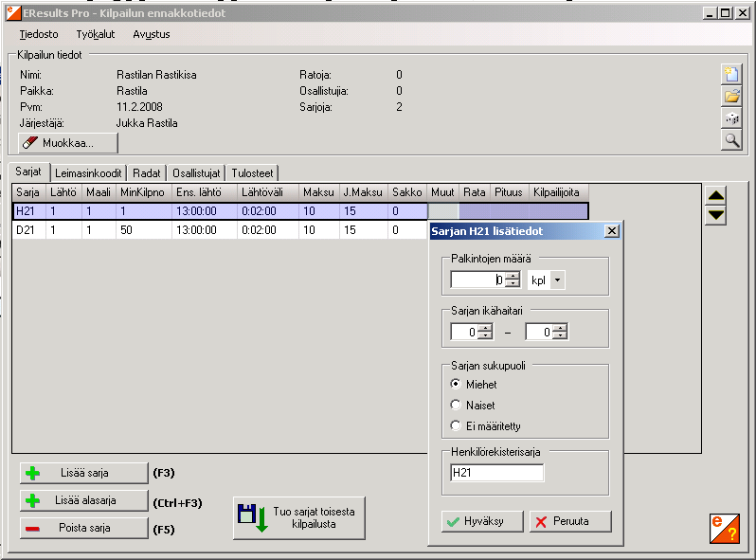Increase minimum age in Sarjan ikähaitari
This screenshot has height=560, width=756.
tap(486, 328)
